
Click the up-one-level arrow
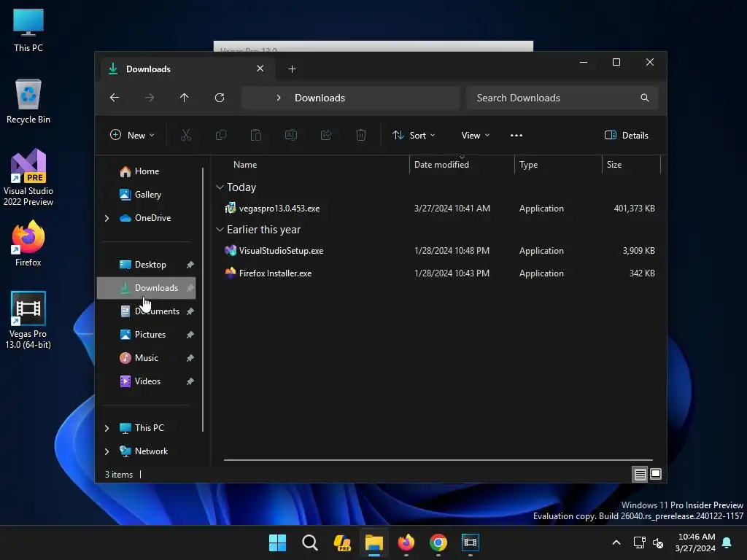pos(185,98)
